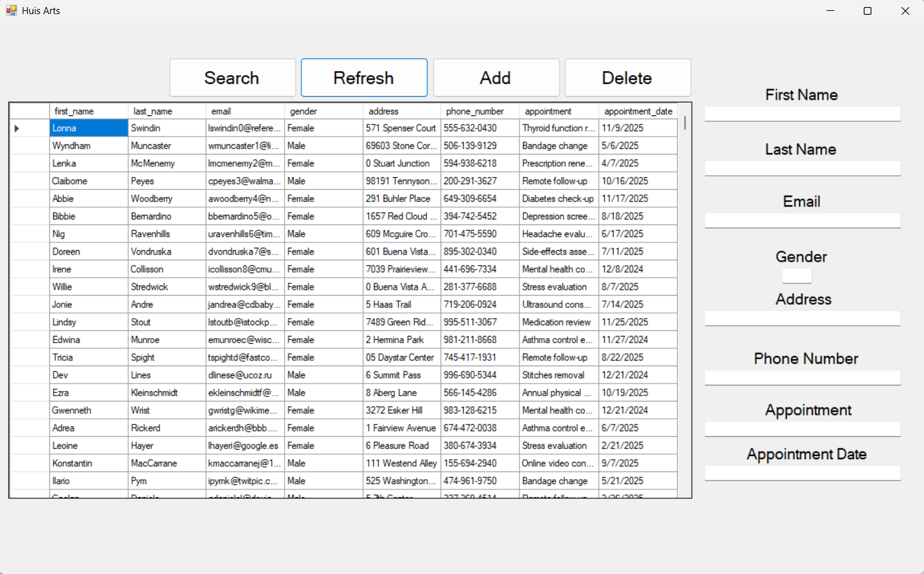924x574 pixels.
Task: Select the small Gender input box
Action: (x=796, y=276)
